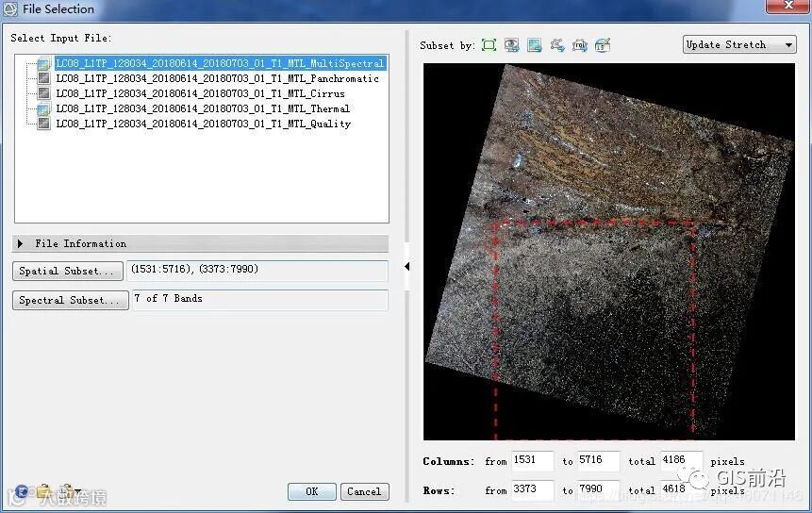Image resolution: width=812 pixels, height=513 pixels.
Task: Click the satellite image preview thumbnail
Action: pos(609,252)
